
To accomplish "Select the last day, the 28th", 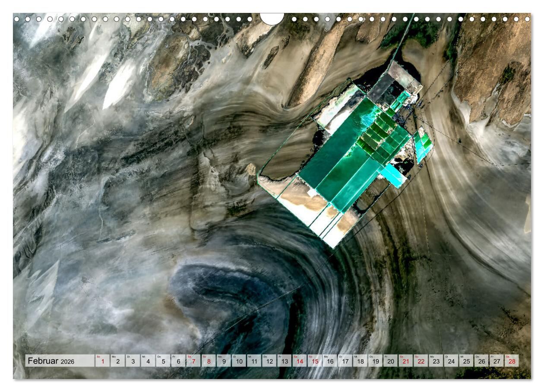I will 512,361.
